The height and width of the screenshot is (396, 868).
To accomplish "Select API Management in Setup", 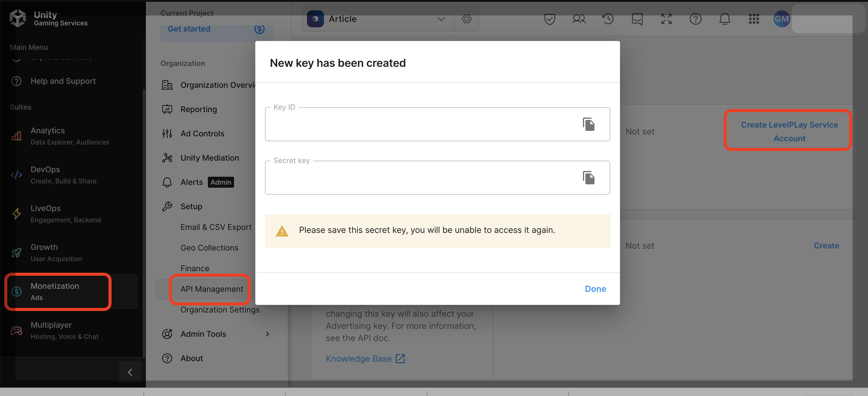I will pos(212,289).
